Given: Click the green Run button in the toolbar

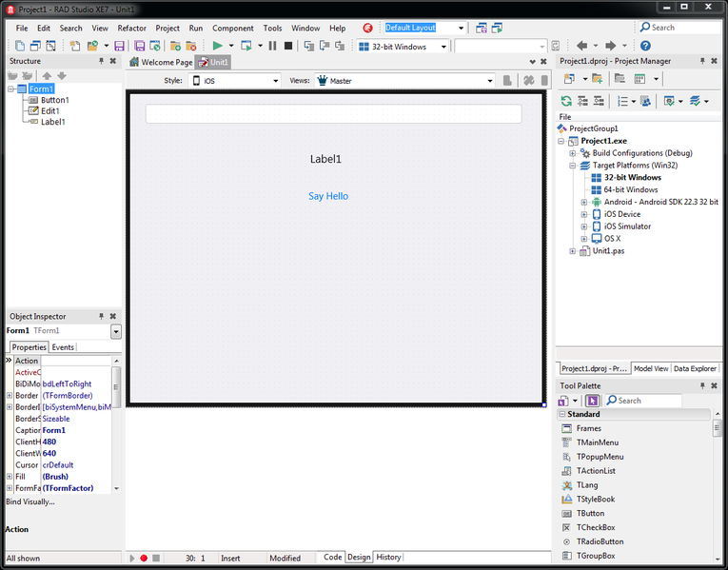Looking at the screenshot, I should pos(217,46).
